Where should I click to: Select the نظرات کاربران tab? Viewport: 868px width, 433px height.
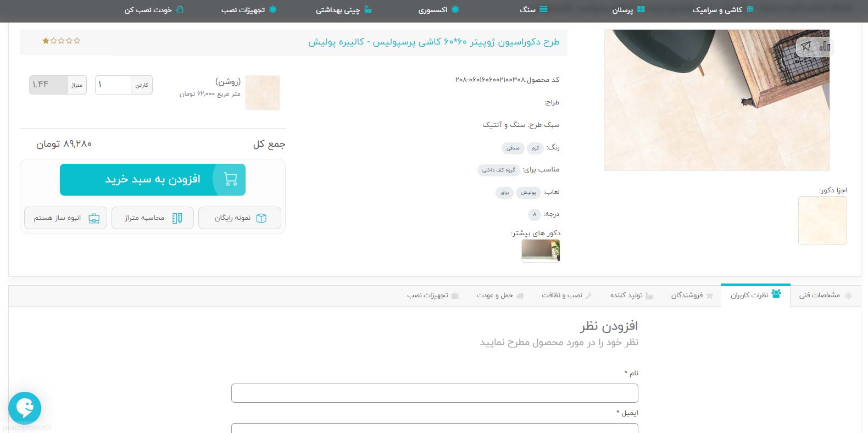755,296
